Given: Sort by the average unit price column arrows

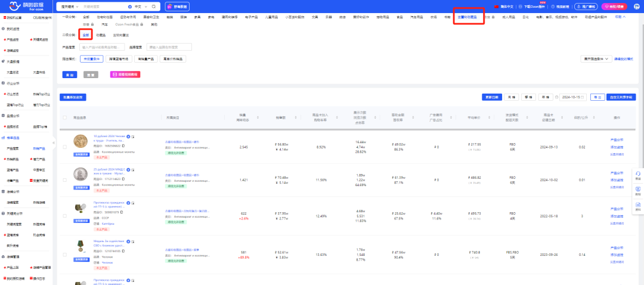Looking at the screenshot, I should pos(490,118).
